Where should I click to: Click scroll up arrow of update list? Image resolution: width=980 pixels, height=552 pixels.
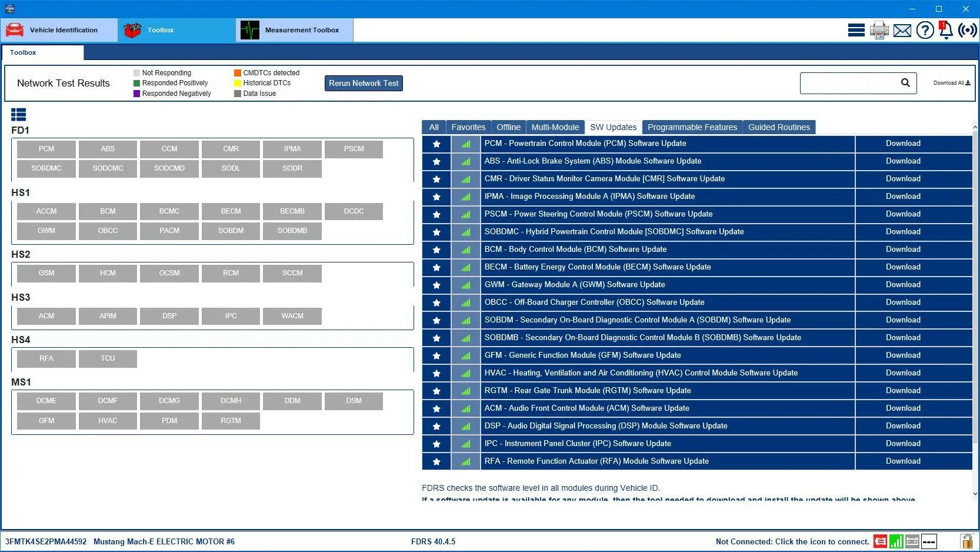[x=975, y=127]
